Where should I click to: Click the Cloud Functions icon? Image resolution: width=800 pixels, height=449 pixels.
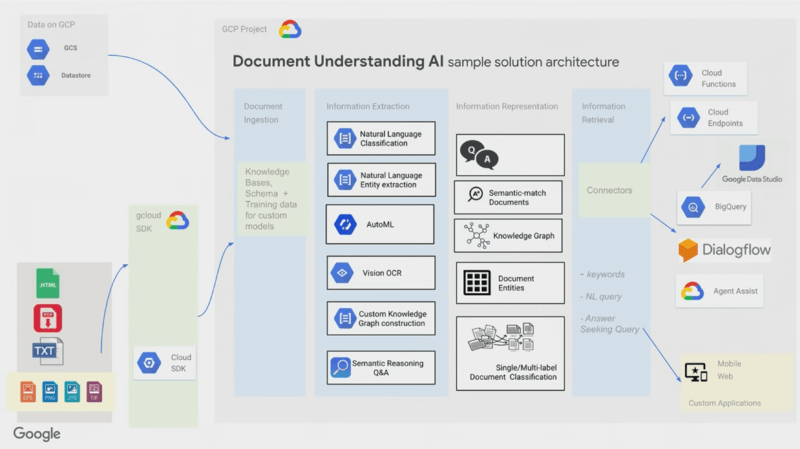(681, 76)
